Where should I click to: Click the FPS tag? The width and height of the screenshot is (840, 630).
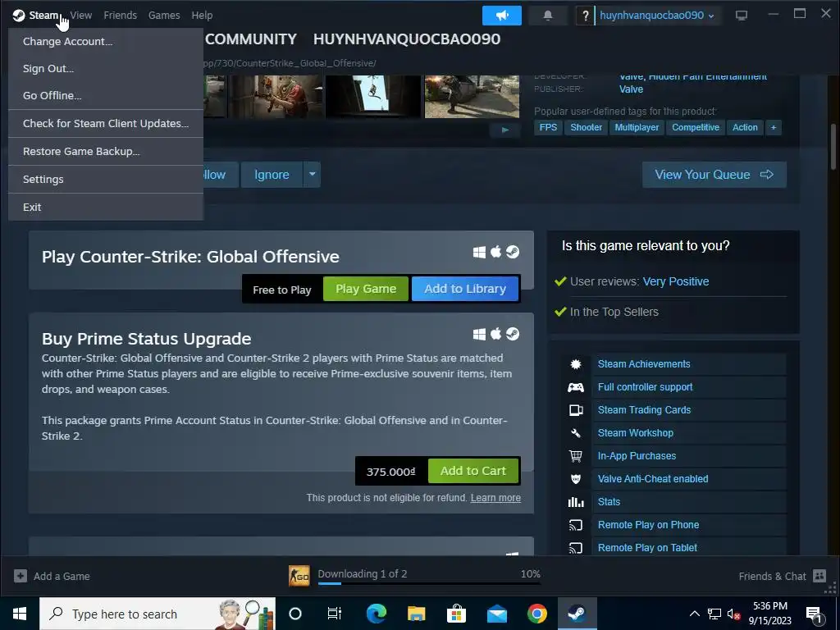(548, 127)
